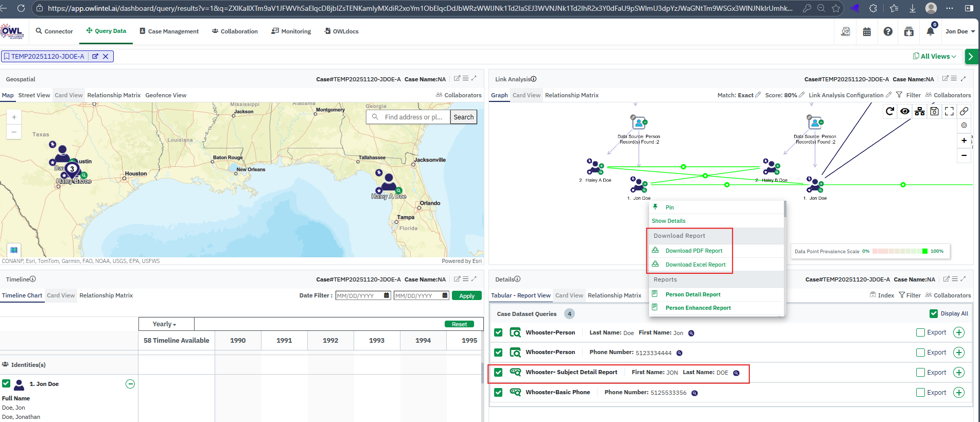The width and height of the screenshot is (980, 422).
Task: Click the Search button on the map
Action: pyautogui.click(x=463, y=117)
